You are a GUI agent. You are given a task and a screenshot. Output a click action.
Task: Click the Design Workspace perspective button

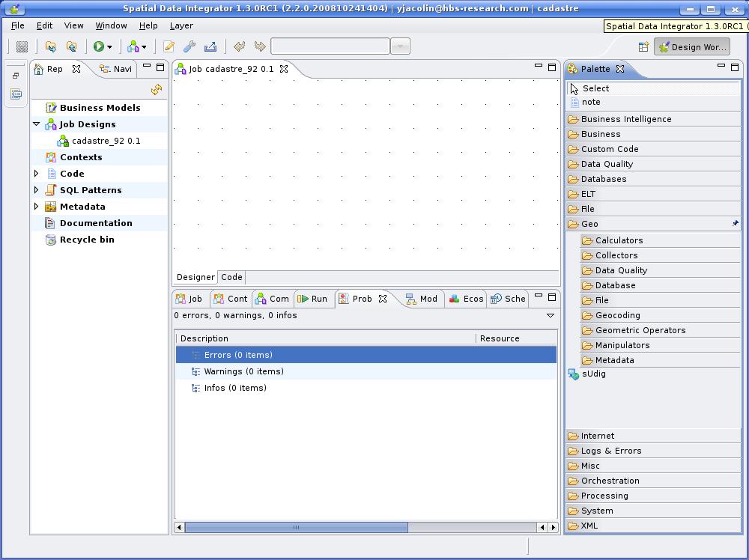[692, 46]
